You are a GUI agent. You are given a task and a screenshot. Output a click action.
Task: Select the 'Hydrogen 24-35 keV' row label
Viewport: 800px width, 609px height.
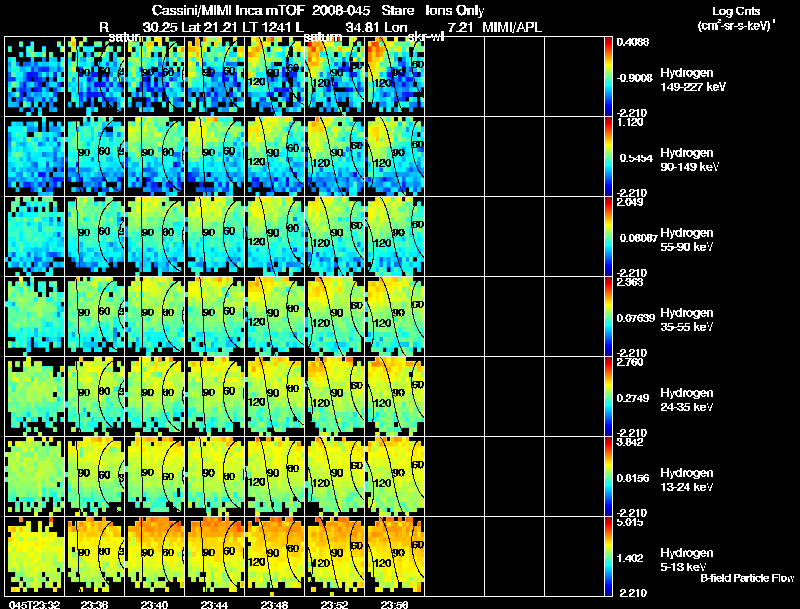click(x=687, y=400)
